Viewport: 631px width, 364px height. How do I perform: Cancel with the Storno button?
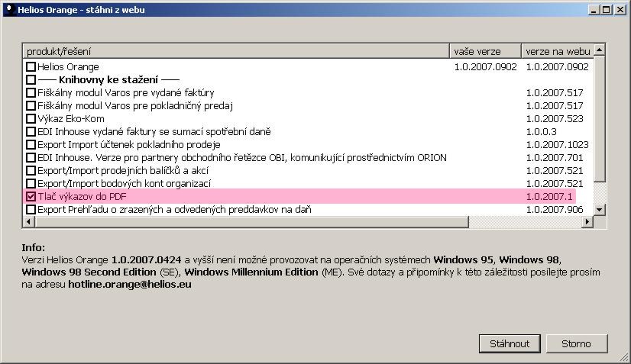tap(576, 343)
